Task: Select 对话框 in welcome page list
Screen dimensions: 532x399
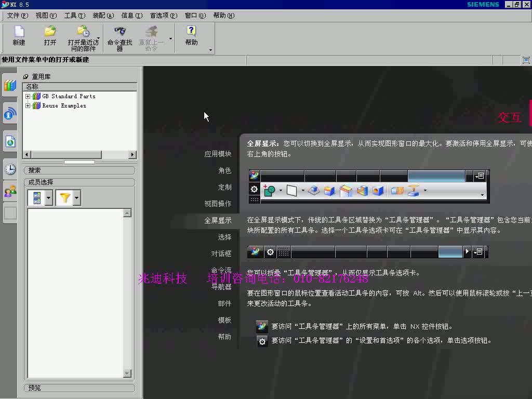Action: pos(221,254)
